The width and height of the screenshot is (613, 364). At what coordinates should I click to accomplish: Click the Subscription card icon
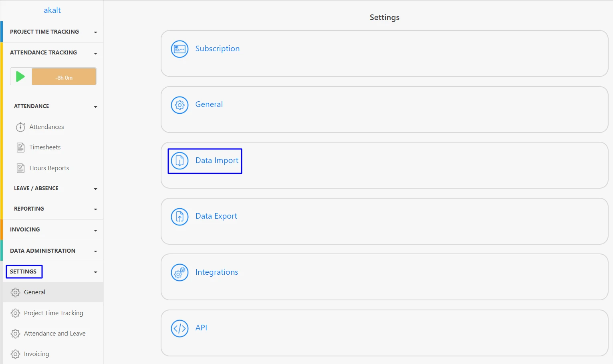point(179,49)
